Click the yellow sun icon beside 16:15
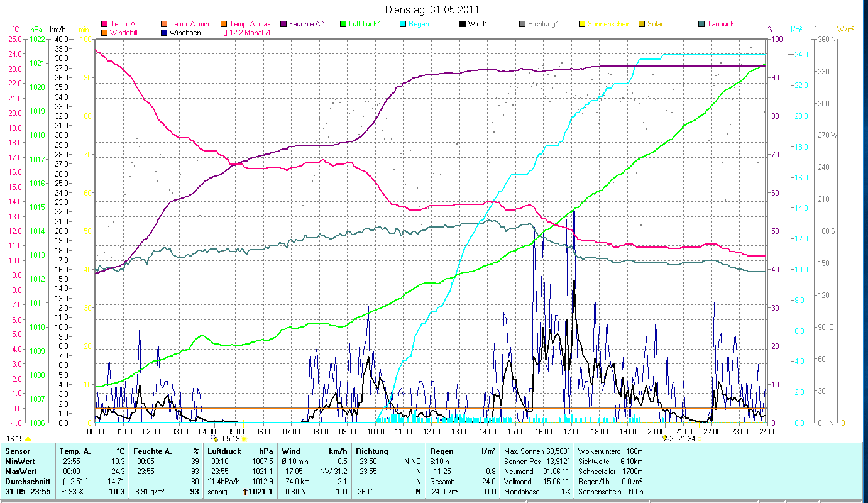This screenshot has width=868, height=503. [x=28, y=439]
